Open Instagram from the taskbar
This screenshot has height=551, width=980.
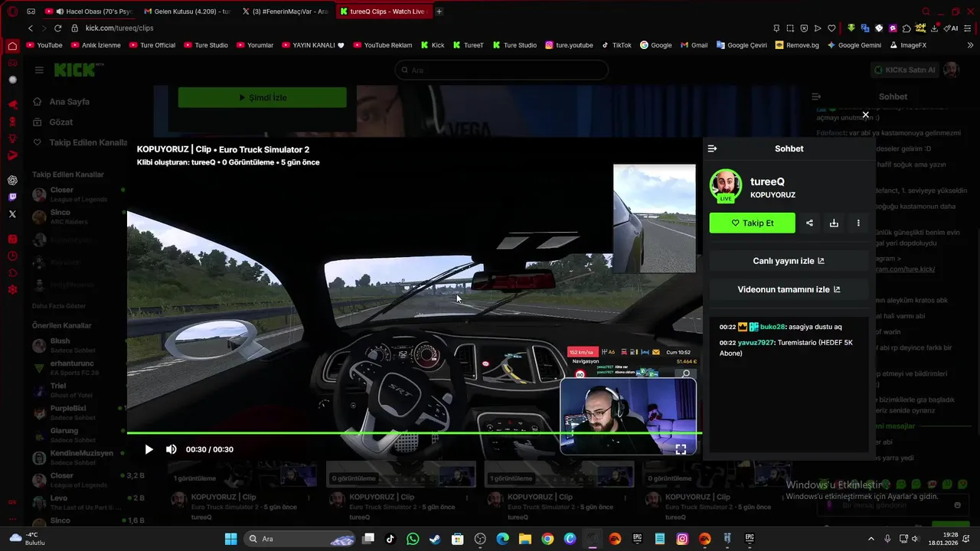pos(682,539)
